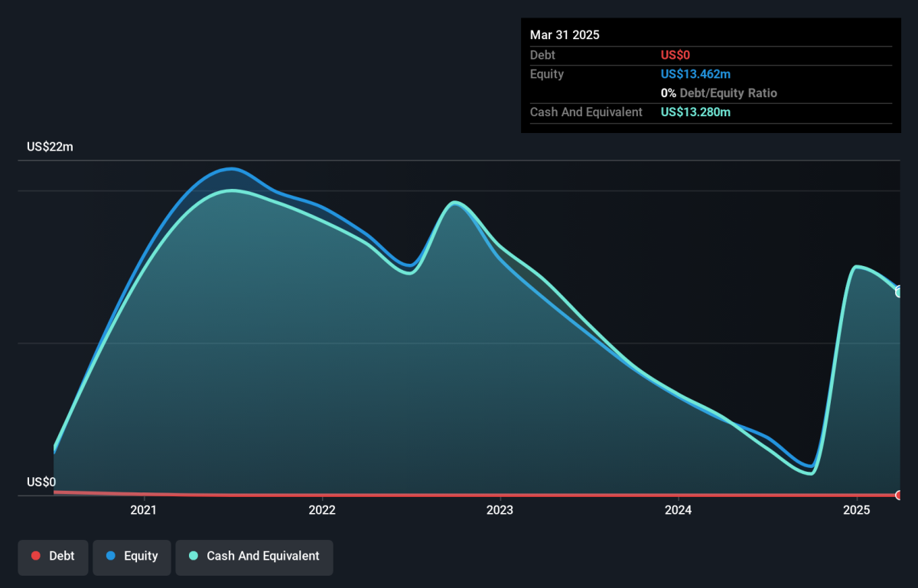Toggle the Equity series legend button
This screenshot has height=588, width=918.
(132, 557)
